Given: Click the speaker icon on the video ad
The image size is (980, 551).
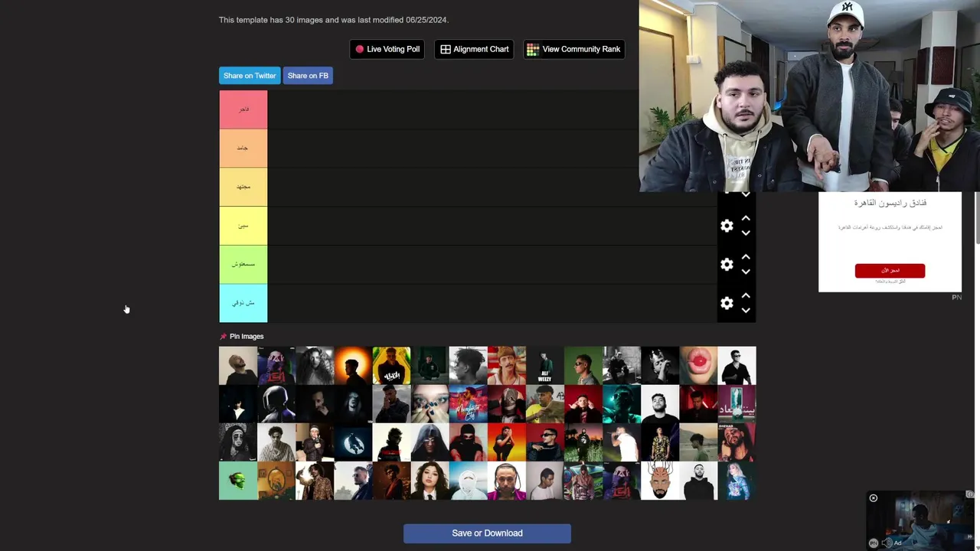Looking at the screenshot, I should point(887,543).
